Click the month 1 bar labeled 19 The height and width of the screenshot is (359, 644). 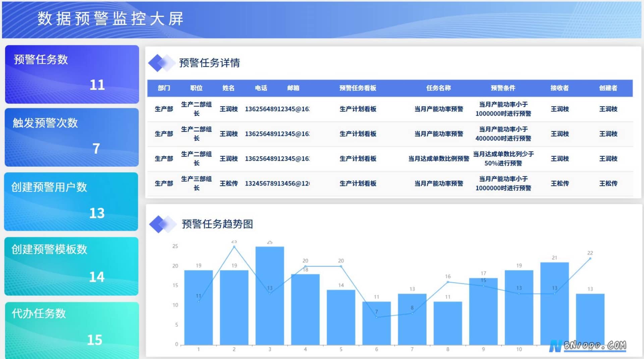[x=199, y=307]
